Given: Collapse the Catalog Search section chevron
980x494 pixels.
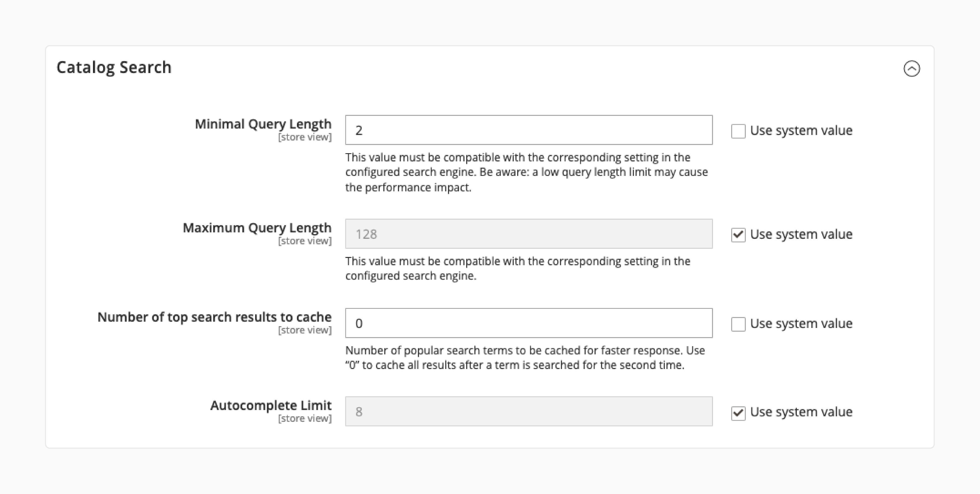Looking at the screenshot, I should point(912,68).
